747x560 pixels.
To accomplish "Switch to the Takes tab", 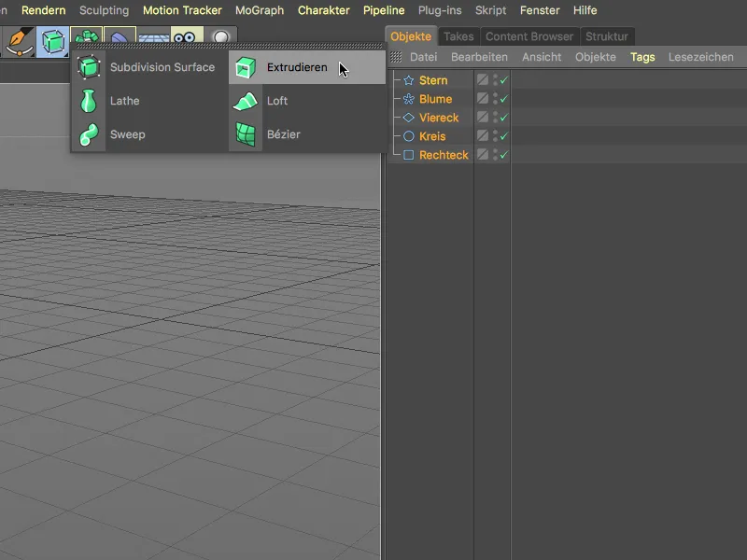I will (458, 36).
